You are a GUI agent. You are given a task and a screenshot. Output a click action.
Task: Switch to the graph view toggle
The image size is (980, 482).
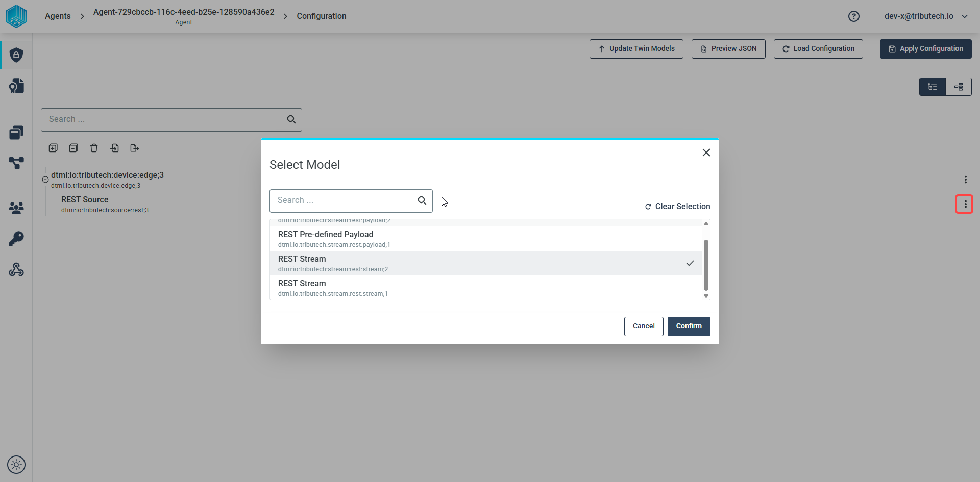pos(959,87)
